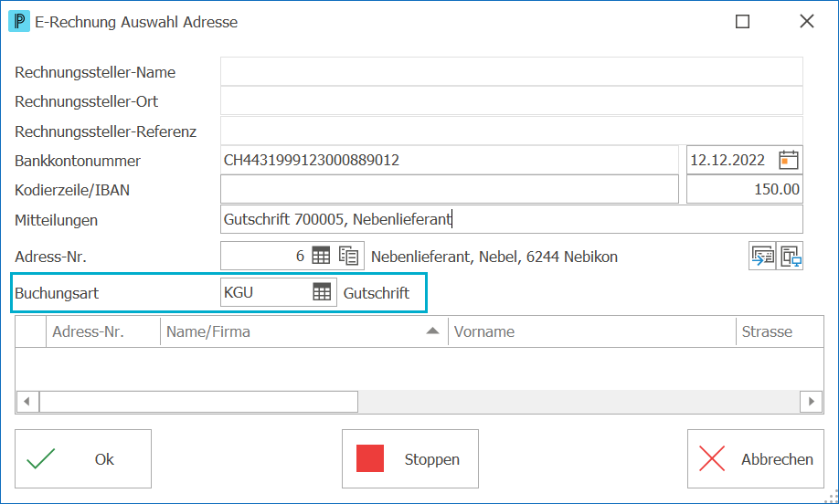Click the 'Bankkontonummer' label
Viewport: 839px width, 504px height.
(x=78, y=161)
